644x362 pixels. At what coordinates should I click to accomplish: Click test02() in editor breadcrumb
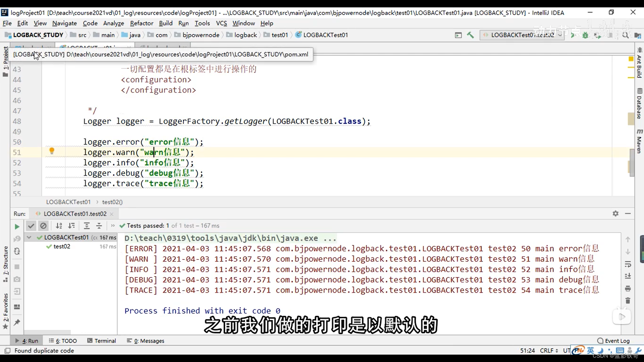point(112,202)
